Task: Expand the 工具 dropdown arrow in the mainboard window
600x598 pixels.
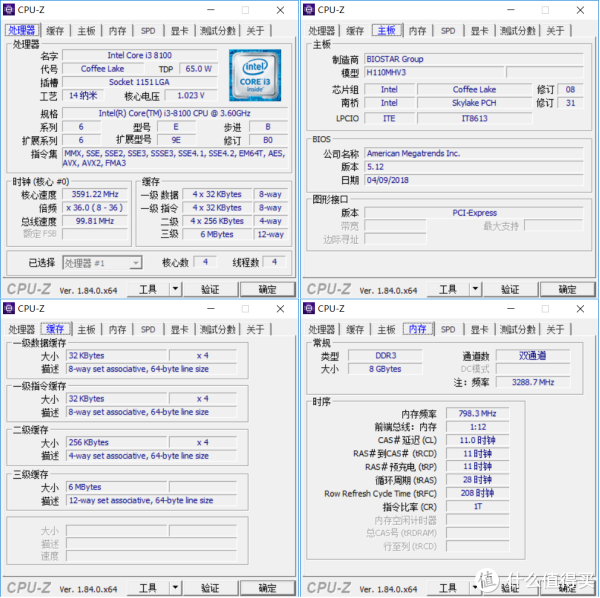Action: coord(475,289)
